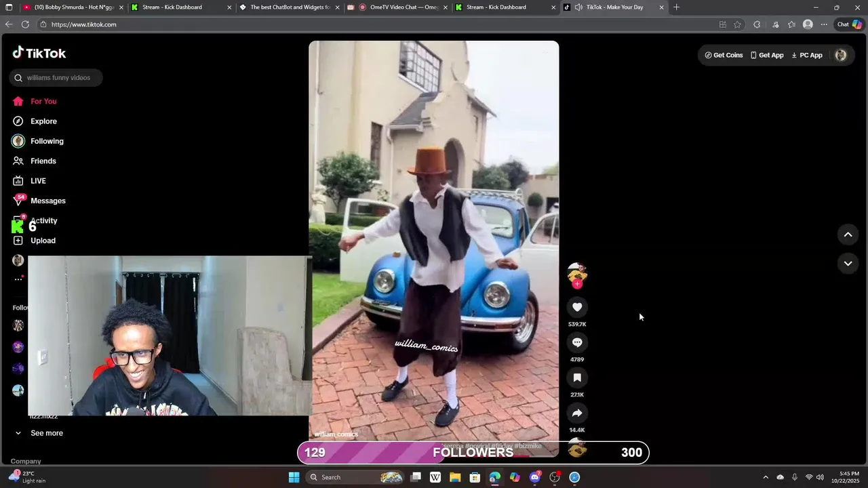Screen dimensions: 868x488
Task: Expand the Company footer section
Action: coord(26,462)
